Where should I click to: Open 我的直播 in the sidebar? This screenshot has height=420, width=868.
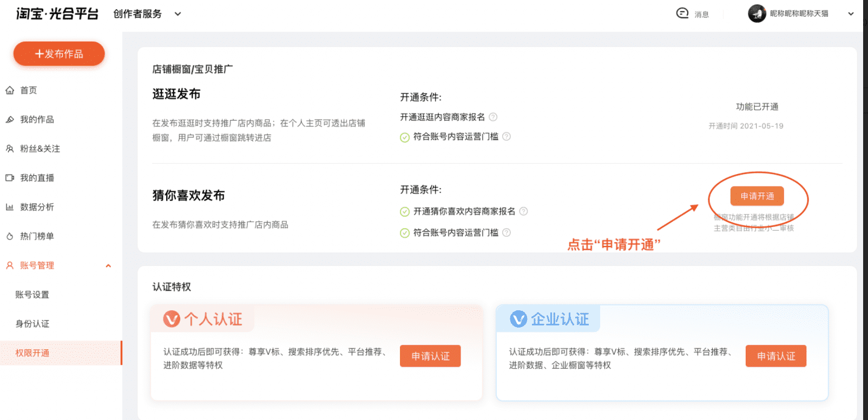point(37,178)
